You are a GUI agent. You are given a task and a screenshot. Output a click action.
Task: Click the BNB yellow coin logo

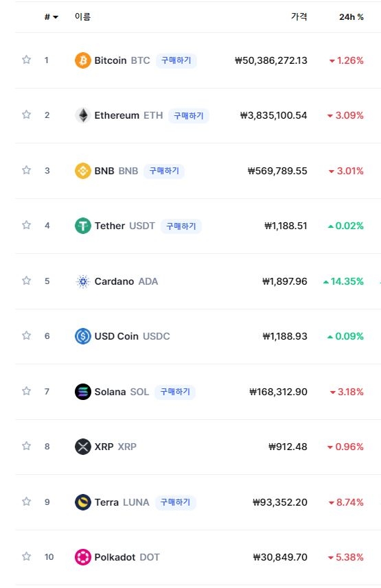[x=82, y=171]
